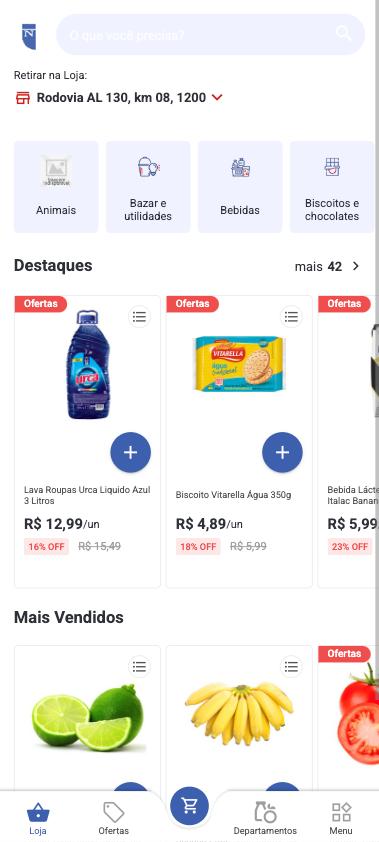The width and height of the screenshot is (379, 842).
Task: Open list icon on bananas product card
Action: [x=291, y=667]
